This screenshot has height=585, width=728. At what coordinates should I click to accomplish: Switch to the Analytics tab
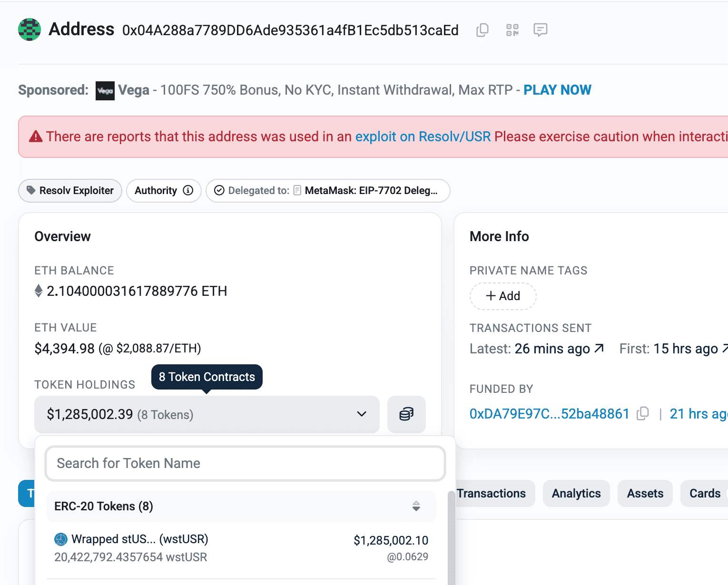click(576, 494)
